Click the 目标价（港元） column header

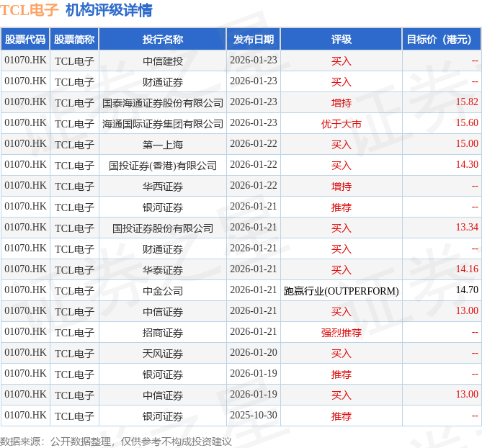pyautogui.click(x=442, y=39)
